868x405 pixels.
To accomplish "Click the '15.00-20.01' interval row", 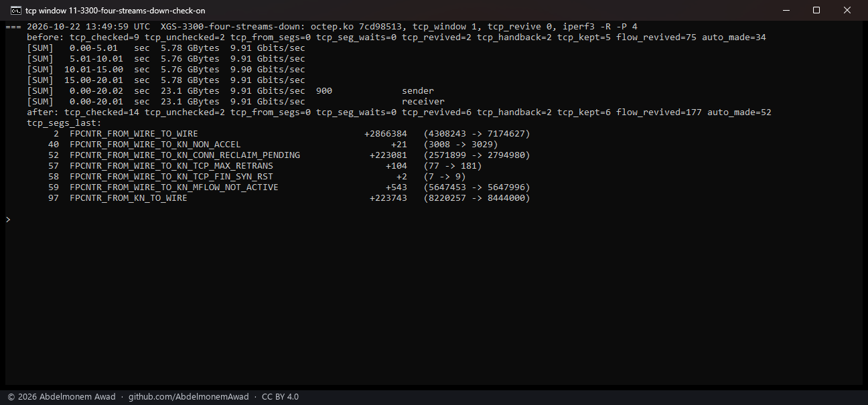I will point(166,80).
